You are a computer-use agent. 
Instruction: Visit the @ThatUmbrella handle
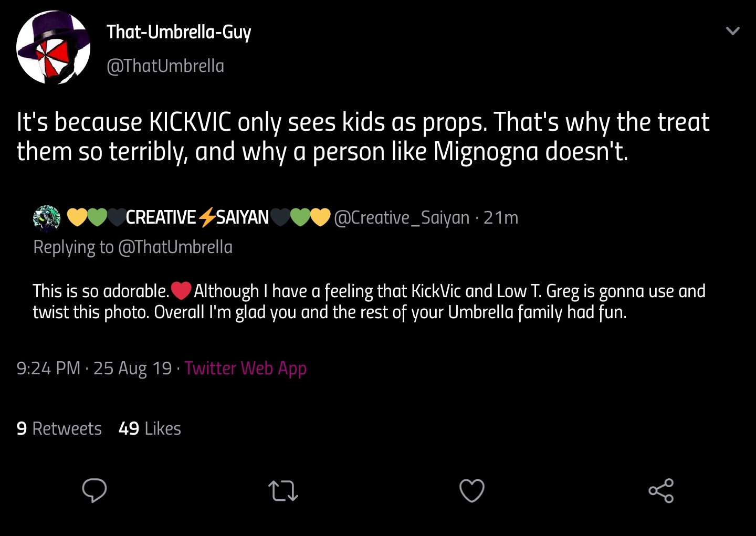point(165,66)
